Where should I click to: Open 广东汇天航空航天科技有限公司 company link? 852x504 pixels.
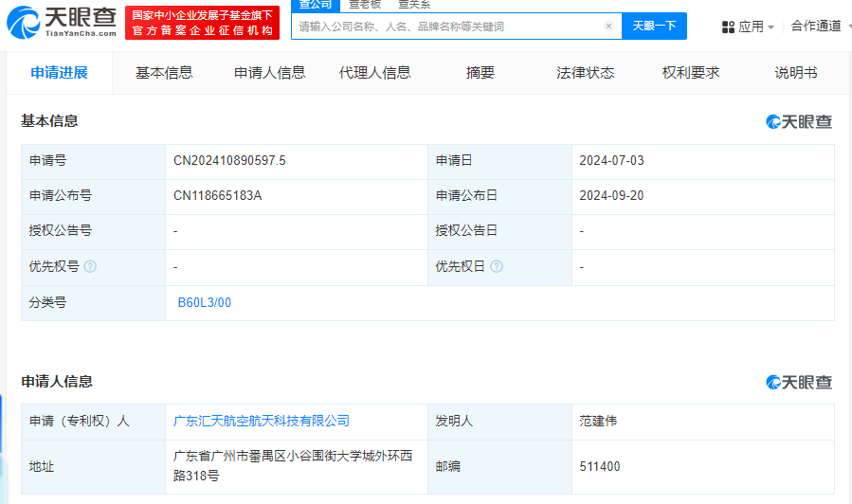[x=262, y=421]
